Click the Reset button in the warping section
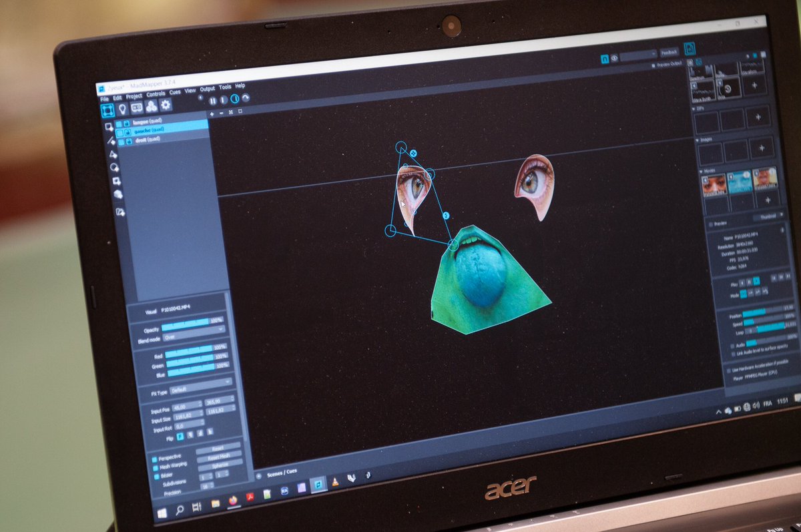Viewport: 801px width, 532px height. (x=218, y=448)
